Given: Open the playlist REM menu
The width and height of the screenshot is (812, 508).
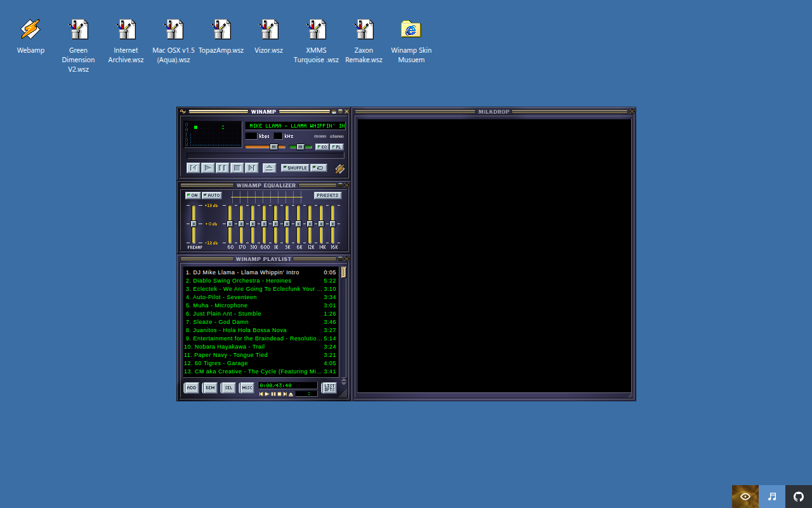Looking at the screenshot, I should click(x=210, y=387).
